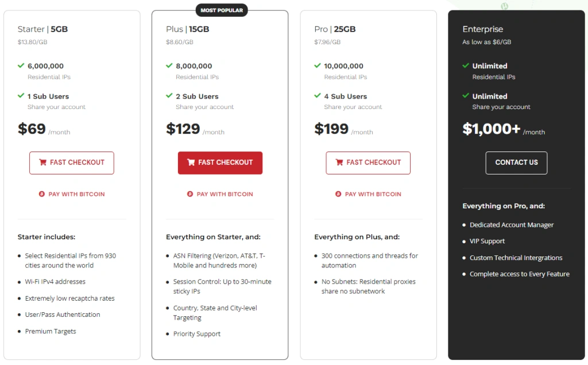The height and width of the screenshot is (365, 588).
Task: Select Fast Checkout for the Pro plan
Action: (x=368, y=163)
